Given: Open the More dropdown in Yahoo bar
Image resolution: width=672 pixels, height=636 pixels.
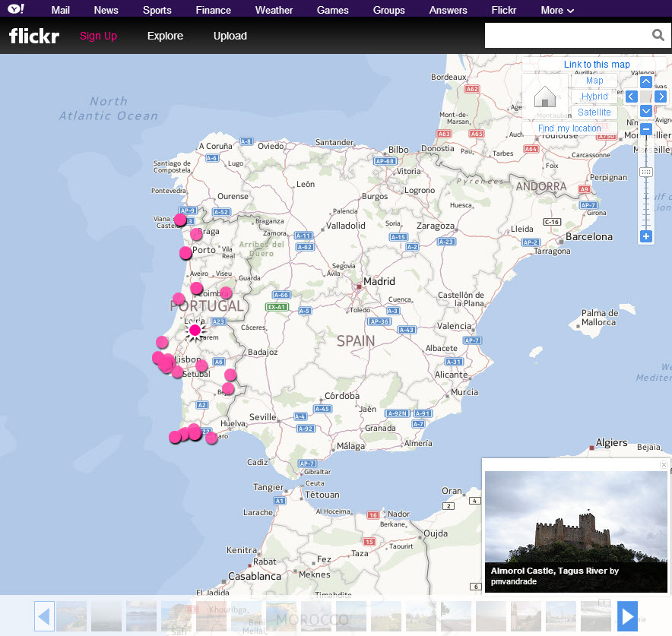Looking at the screenshot, I should 557,11.
